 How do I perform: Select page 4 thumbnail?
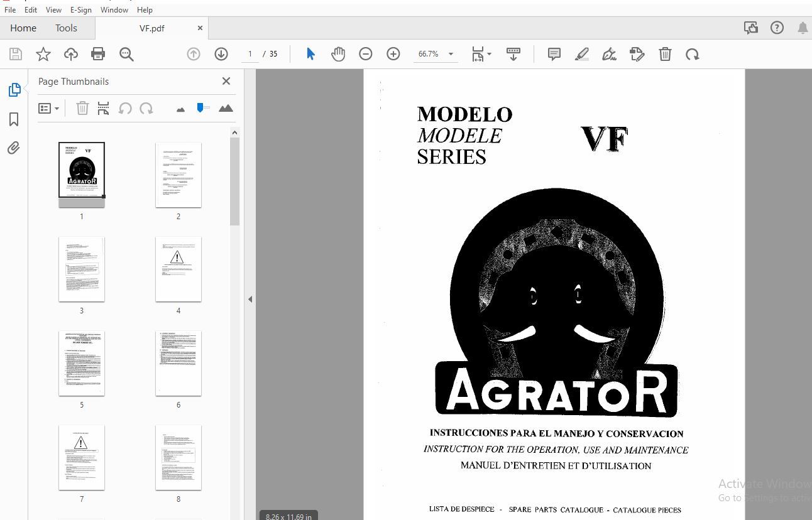[178, 269]
